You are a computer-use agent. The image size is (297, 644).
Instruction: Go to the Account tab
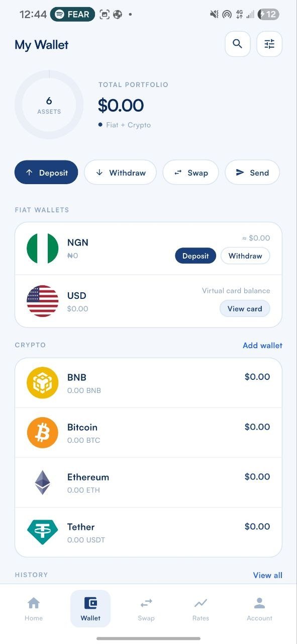click(x=259, y=609)
